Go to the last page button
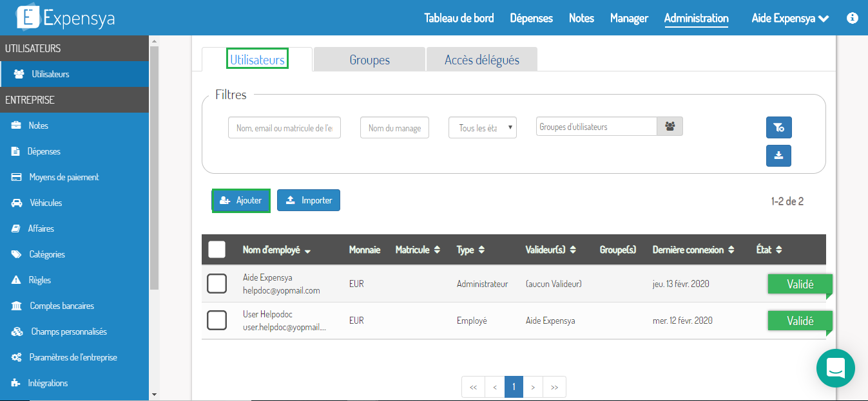 (x=554, y=387)
